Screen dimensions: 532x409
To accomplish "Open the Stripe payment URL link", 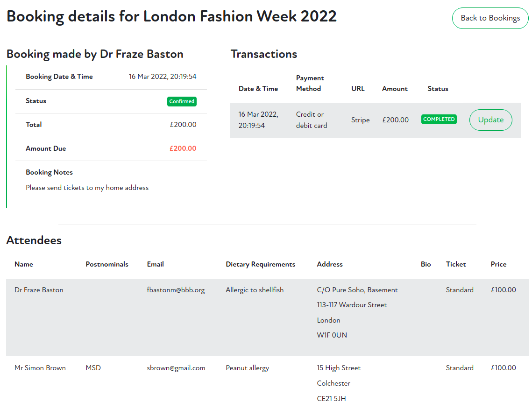I will click(360, 120).
